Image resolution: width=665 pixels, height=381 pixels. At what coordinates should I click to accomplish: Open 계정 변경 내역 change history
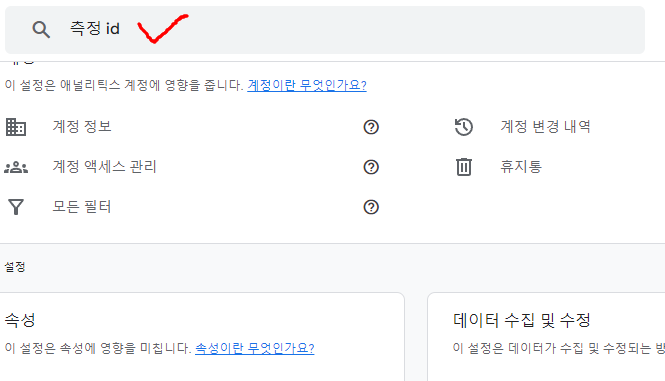(x=545, y=126)
